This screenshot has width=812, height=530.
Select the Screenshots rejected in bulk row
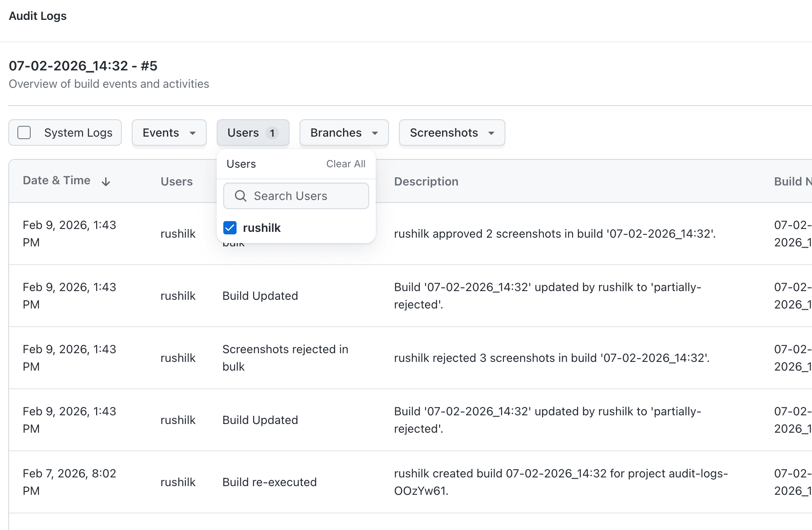pos(285,358)
